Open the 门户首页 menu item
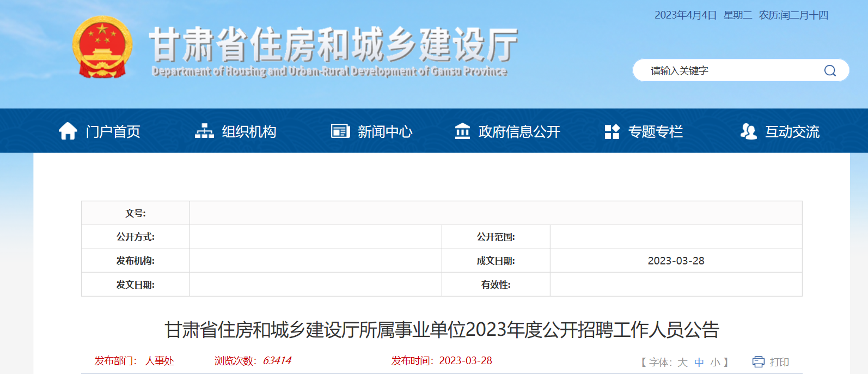868x374 pixels. 113,131
